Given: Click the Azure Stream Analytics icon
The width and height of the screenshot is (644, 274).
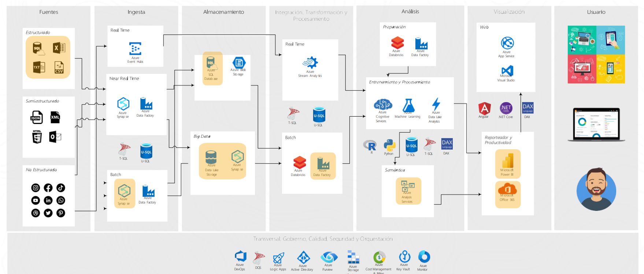Looking at the screenshot, I should pos(310,63).
